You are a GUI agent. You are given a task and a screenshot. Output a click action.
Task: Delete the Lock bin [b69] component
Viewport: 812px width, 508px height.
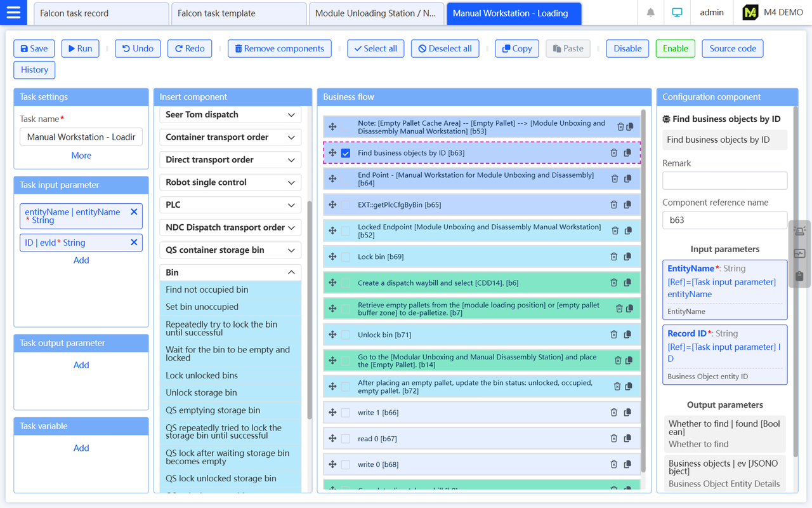tap(613, 257)
